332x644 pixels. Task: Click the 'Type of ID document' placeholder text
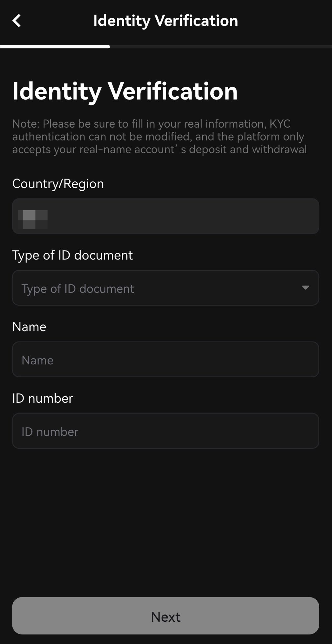click(x=78, y=289)
